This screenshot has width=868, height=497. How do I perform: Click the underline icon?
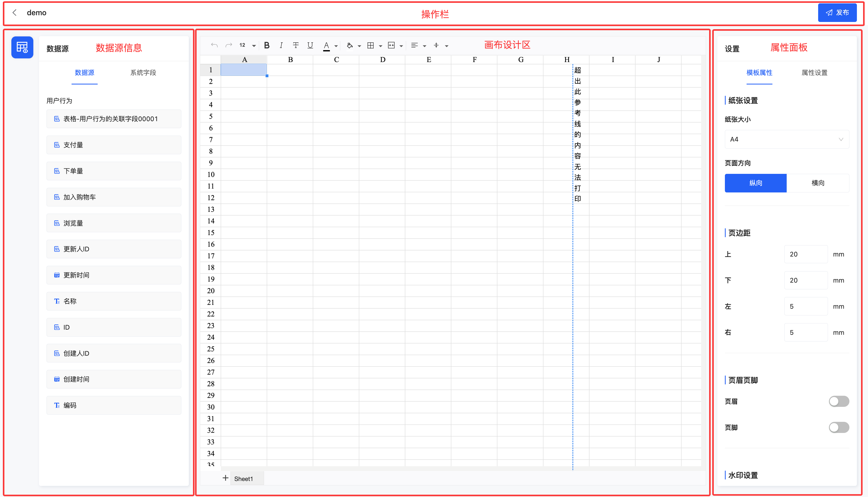click(310, 45)
